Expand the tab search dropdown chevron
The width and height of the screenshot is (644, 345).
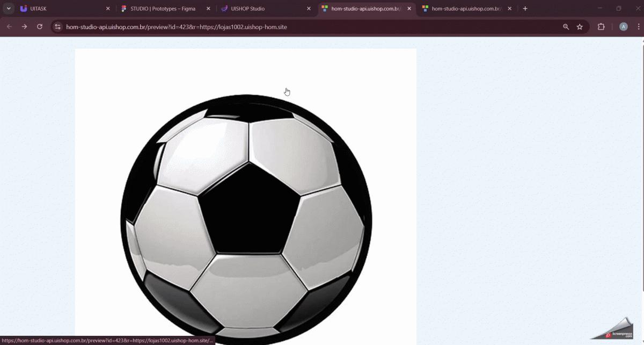(9, 9)
